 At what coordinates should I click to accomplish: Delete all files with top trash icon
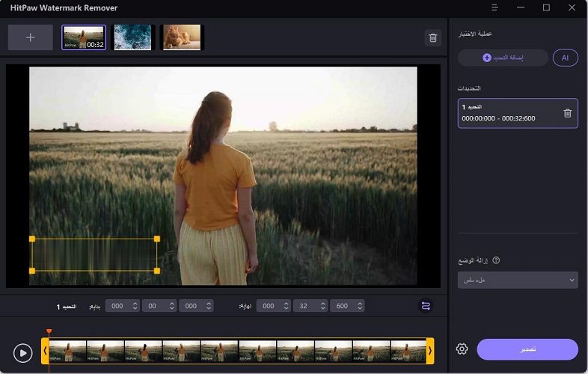[432, 38]
